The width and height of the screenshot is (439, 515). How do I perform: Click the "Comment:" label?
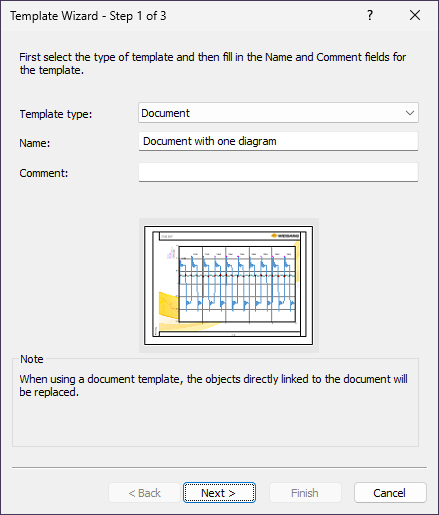click(44, 173)
